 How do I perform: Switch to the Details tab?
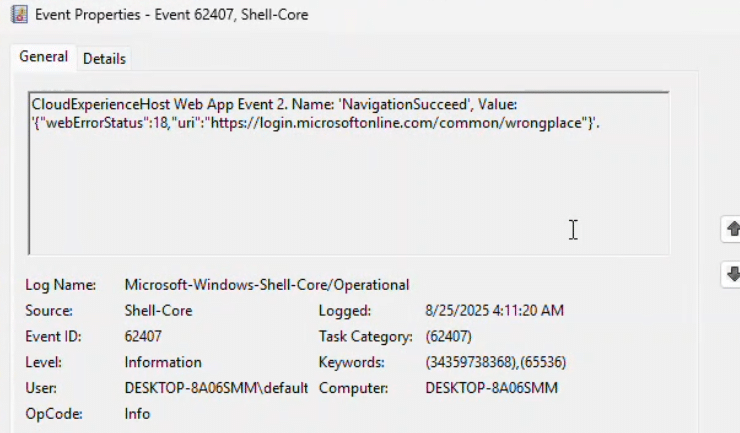pos(104,59)
